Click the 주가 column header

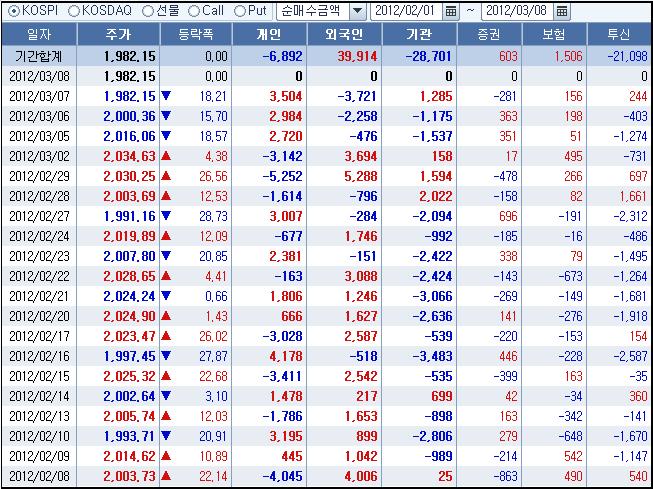(119, 34)
